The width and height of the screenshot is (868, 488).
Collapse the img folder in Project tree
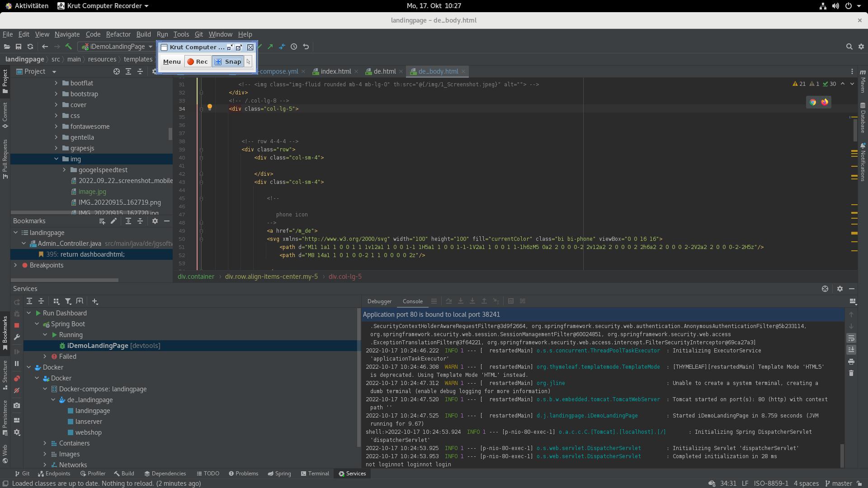[56, 159]
